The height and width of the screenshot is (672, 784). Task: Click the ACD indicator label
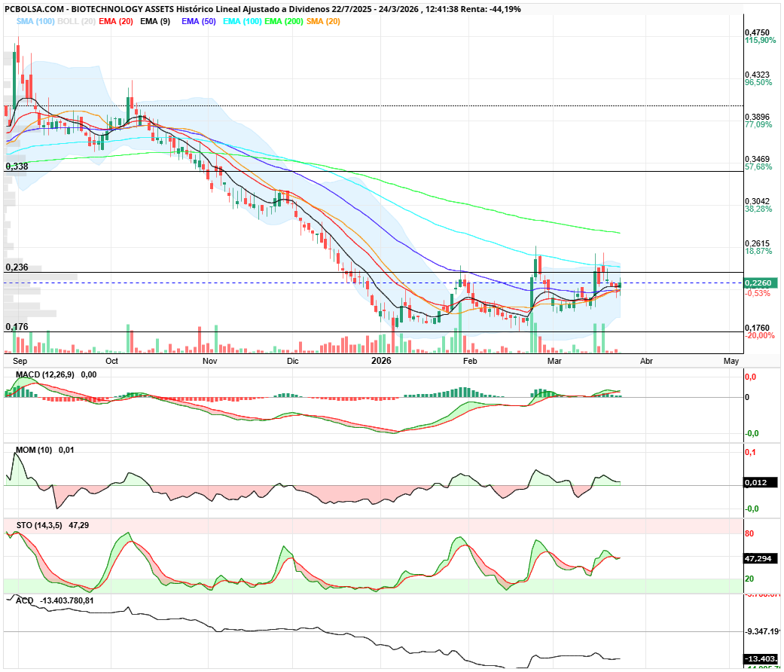pos(24,600)
